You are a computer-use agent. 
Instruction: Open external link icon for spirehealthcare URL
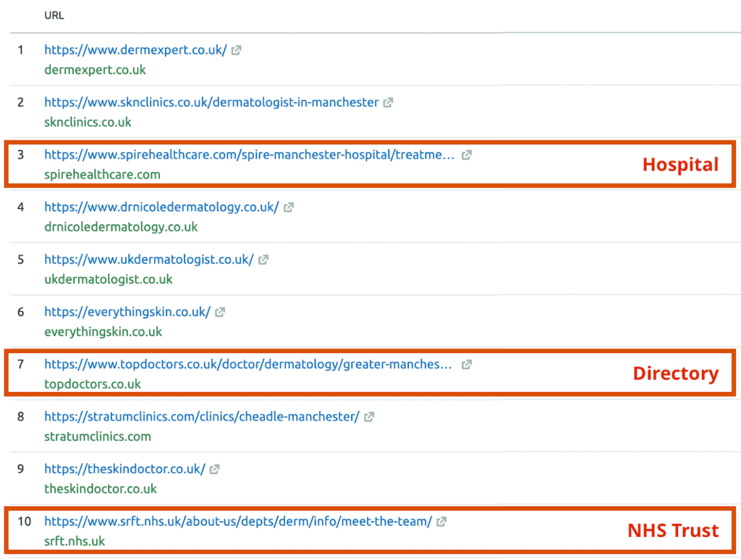point(467,155)
